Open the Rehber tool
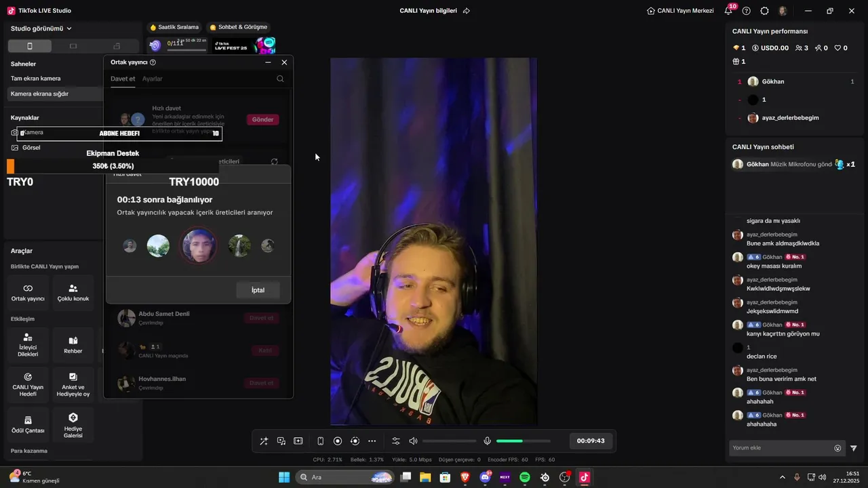Image resolution: width=868 pixels, height=488 pixels. pos(73,345)
